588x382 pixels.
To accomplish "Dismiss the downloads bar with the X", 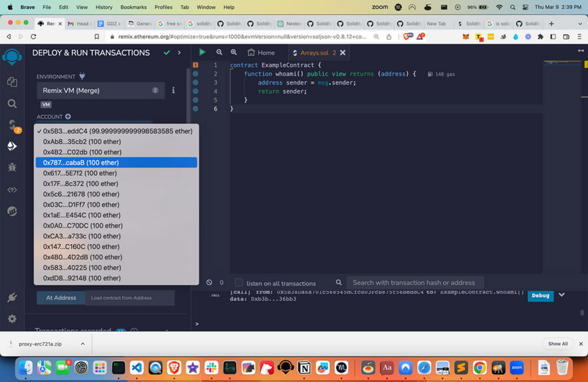I will pyautogui.click(x=581, y=344).
